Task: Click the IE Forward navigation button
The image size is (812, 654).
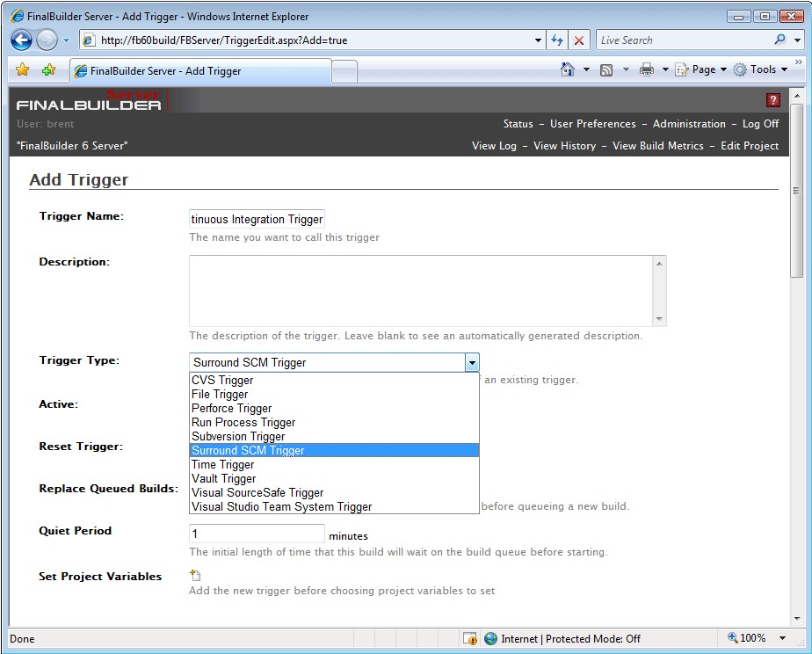Action: pos(47,40)
